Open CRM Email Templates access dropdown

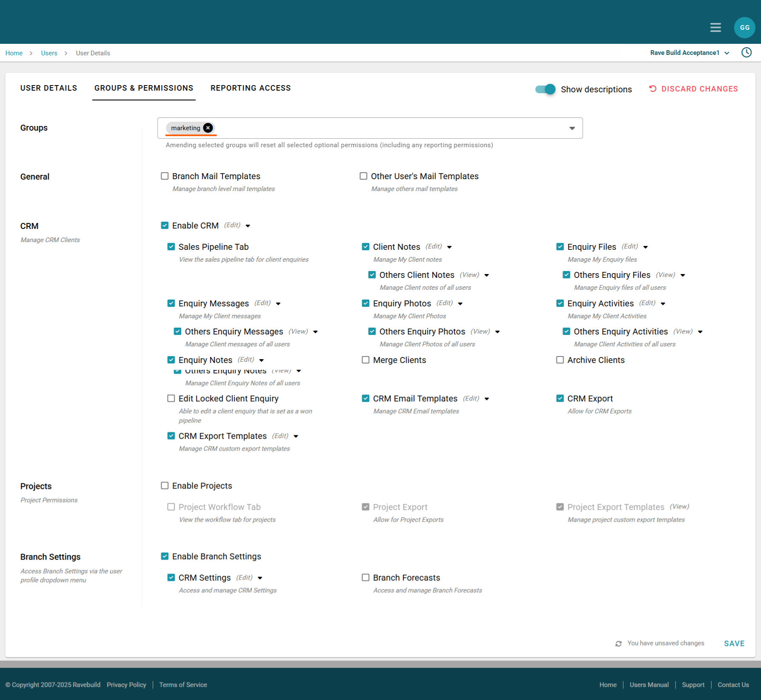[486, 399]
